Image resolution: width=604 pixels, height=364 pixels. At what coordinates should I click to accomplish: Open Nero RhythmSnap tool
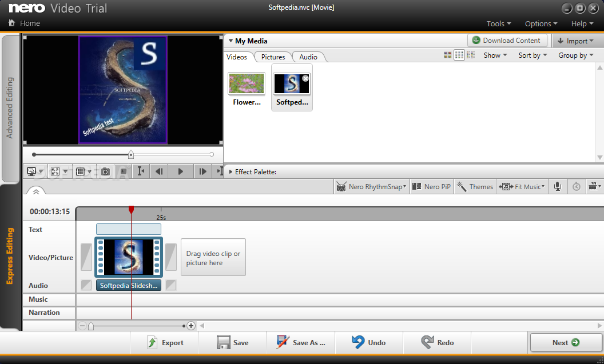[371, 187]
